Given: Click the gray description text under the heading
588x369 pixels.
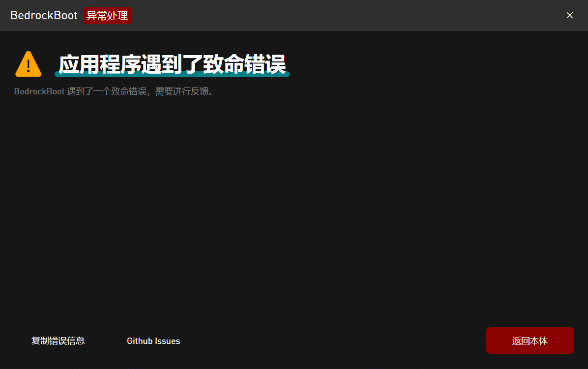Looking at the screenshot, I should pyautogui.click(x=114, y=91).
